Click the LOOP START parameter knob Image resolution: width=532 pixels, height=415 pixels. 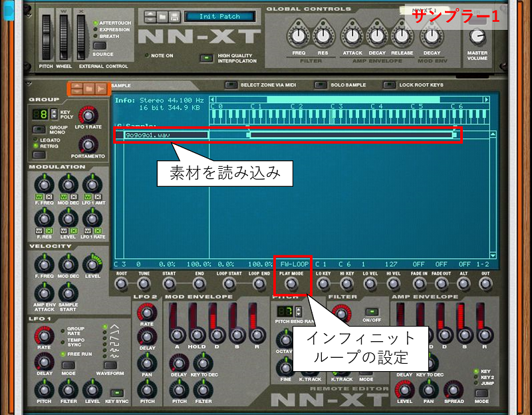(229, 283)
